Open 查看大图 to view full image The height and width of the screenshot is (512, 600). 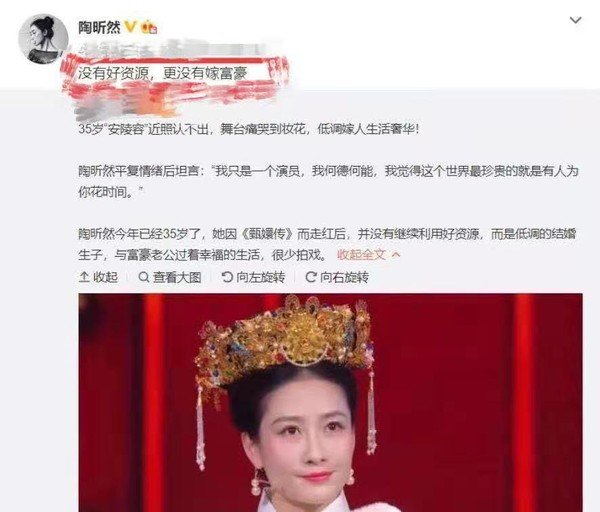pos(177,277)
